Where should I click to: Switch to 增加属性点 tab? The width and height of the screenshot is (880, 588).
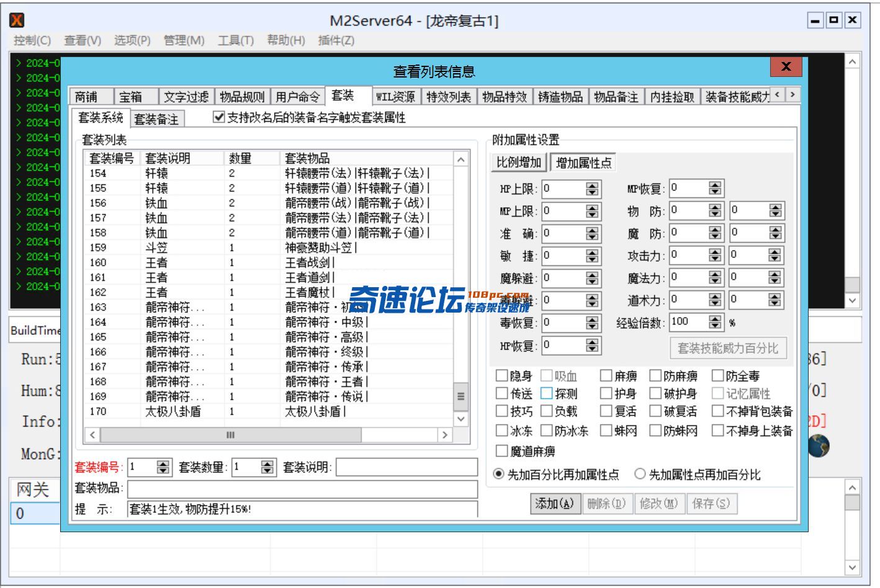(x=583, y=163)
